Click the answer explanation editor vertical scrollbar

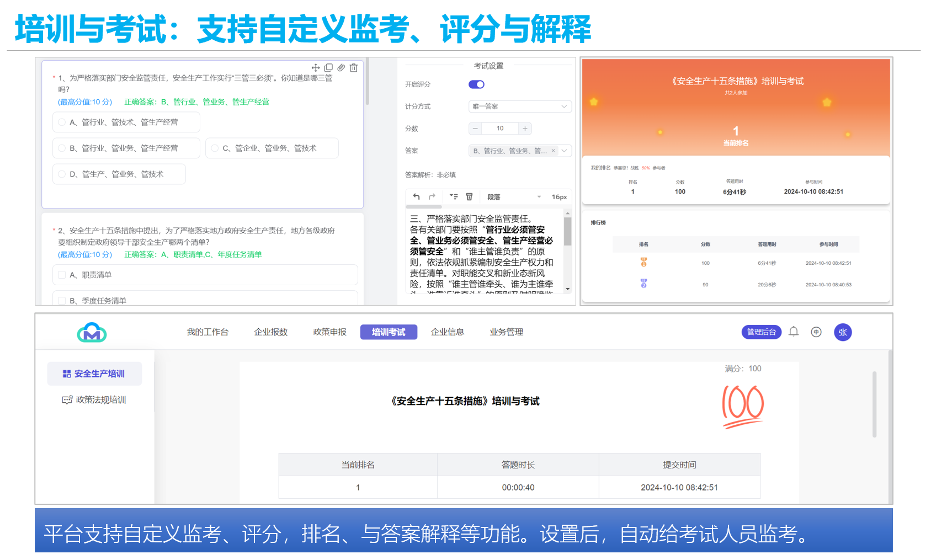567,232
